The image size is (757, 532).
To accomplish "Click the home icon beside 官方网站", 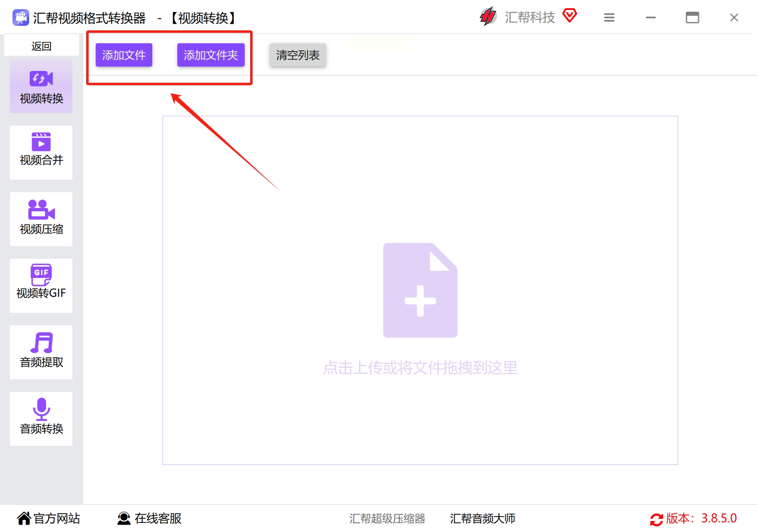I will coord(24,518).
